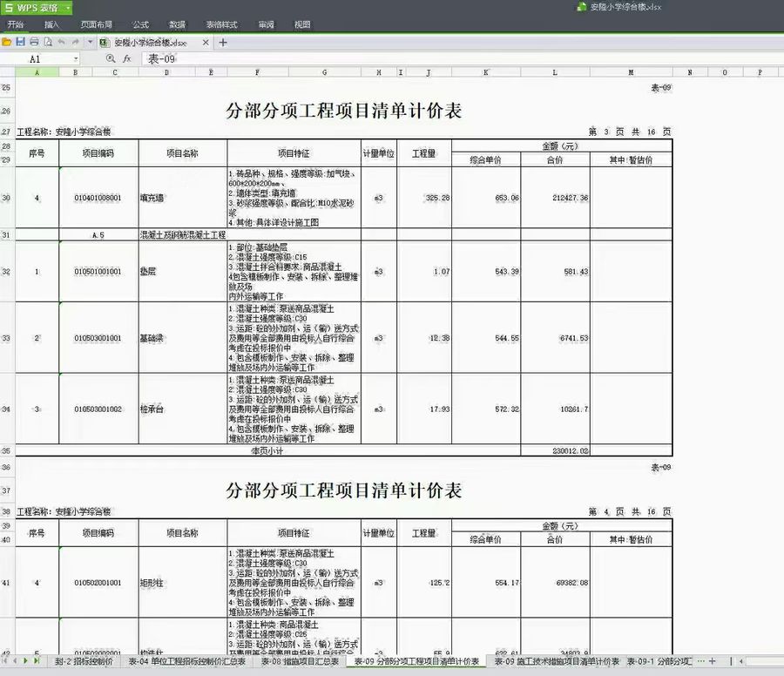The width and height of the screenshot is (784, 676).
Task: Click the save disk icon
Action: point(21,42)
